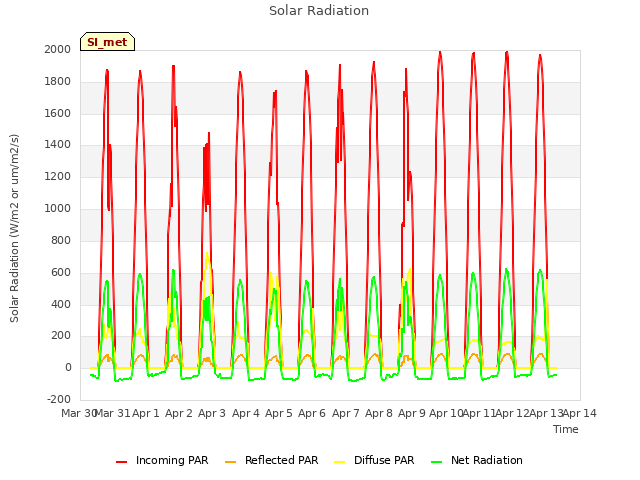
Task: Click the 1000 y-axis tick label
Action: 58,209
